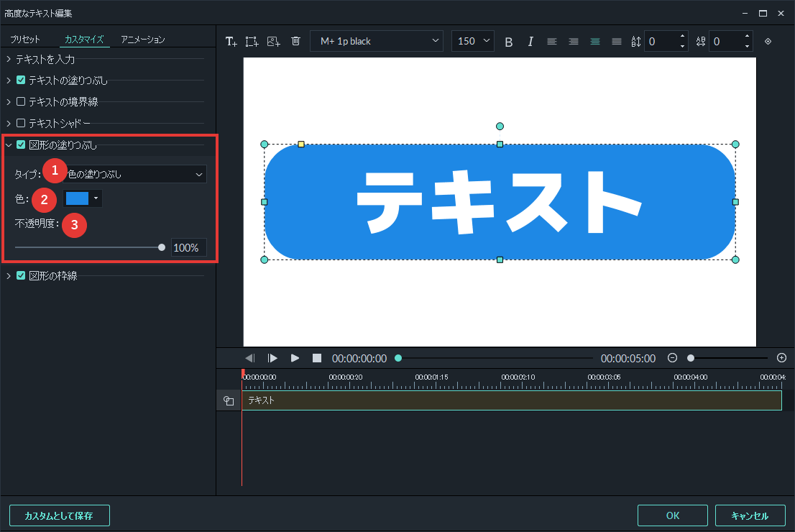795x532 pixels.
Task: Decrease character spacing with down arrow
Action: pos(748,47)
